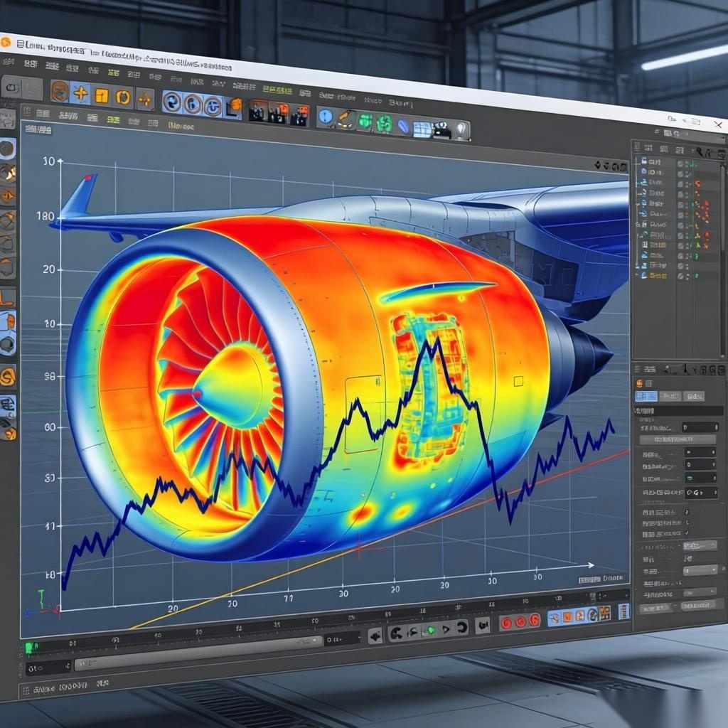Click the orange spiral icon in the left sidebar
728x728 pixels.
point(8,377)
